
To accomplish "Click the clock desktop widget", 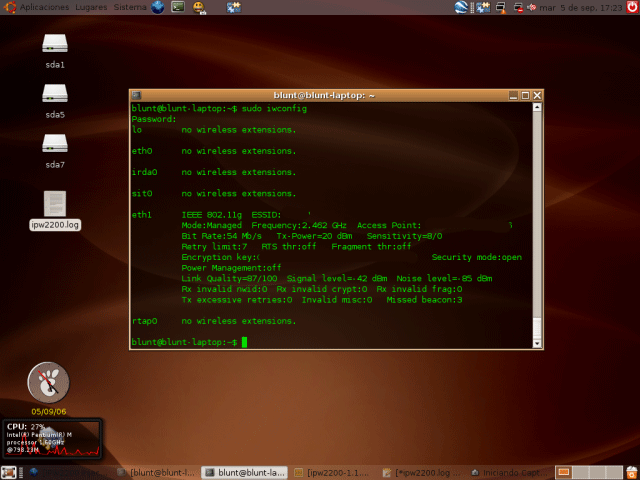I will click(x=47, y=381).
